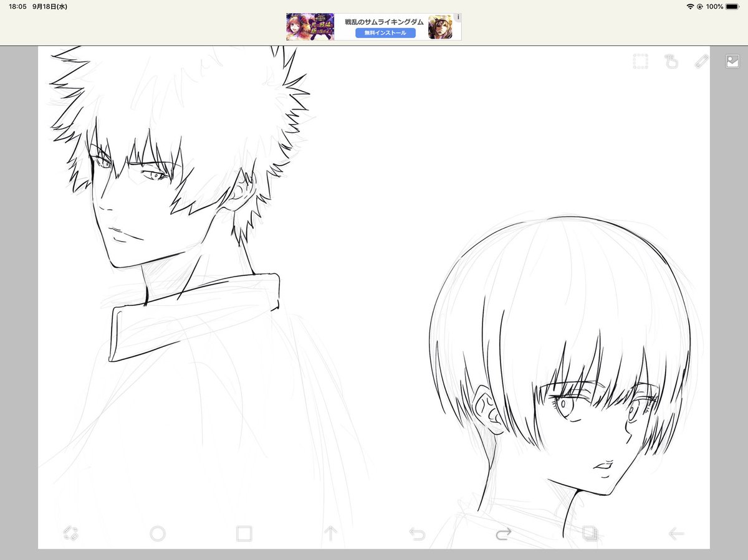Open the layers panel icon
748x560 pixels.
590,533
